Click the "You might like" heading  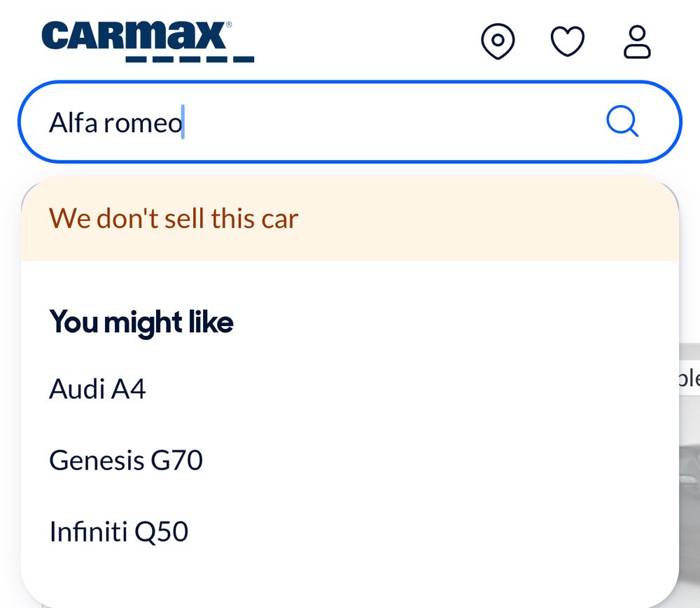[141, 323]
